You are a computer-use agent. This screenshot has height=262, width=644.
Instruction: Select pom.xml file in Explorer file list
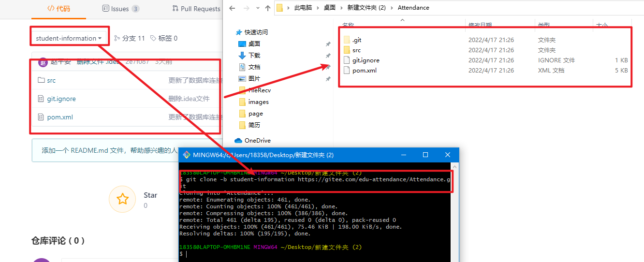pos(364,71)
